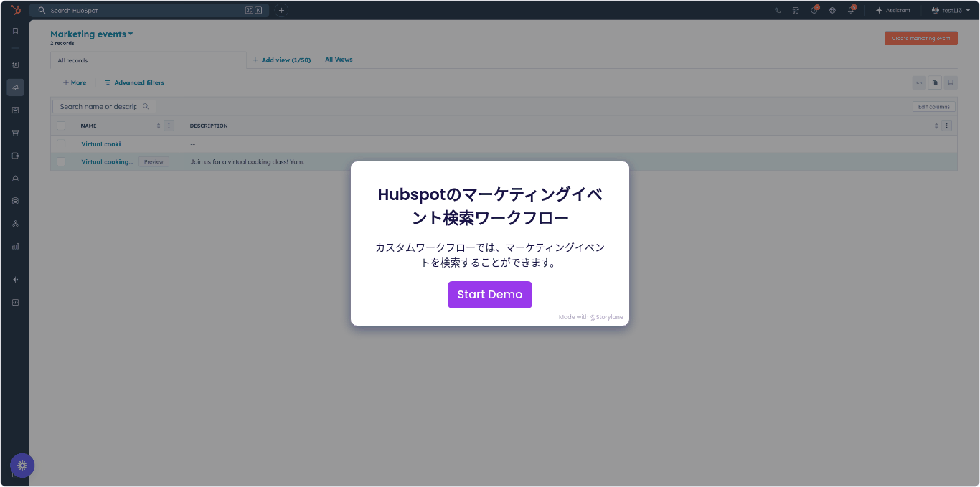Open the Help question-mark icon
This screenshot has height=487, width=980.
click(814, 11)
